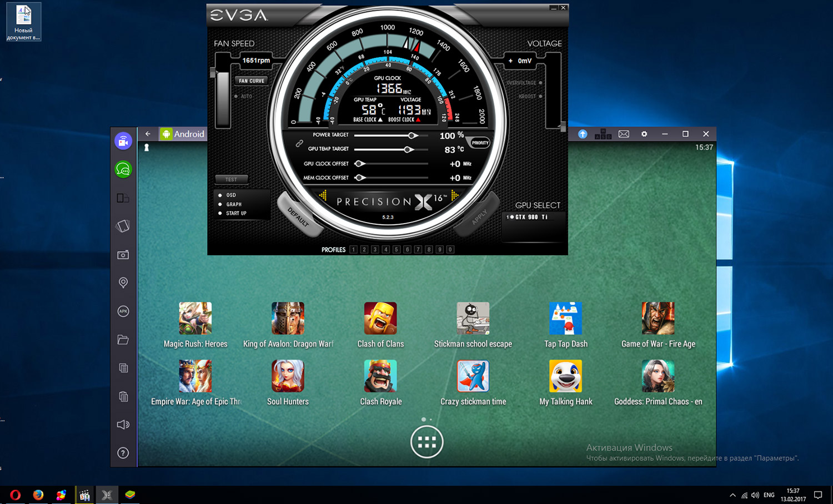
Task: Click the TEST button
Action: pyautogui.click(x=231, y=179)
